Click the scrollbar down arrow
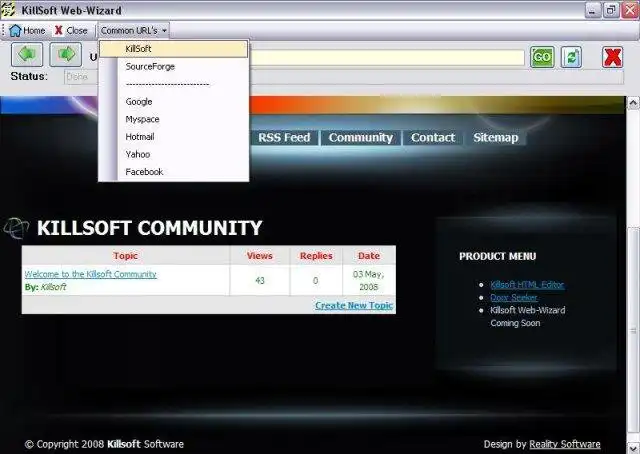Image resolution: width=640 pixels, height=454 pixels. click(x=633, y=448)
